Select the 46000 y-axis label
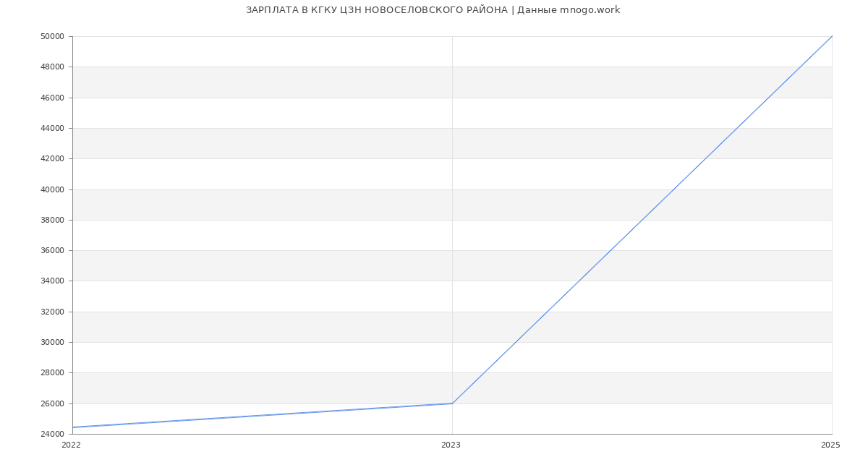Image resolution: width=868 pixels, height=470 pixels. tap(54, 98)
